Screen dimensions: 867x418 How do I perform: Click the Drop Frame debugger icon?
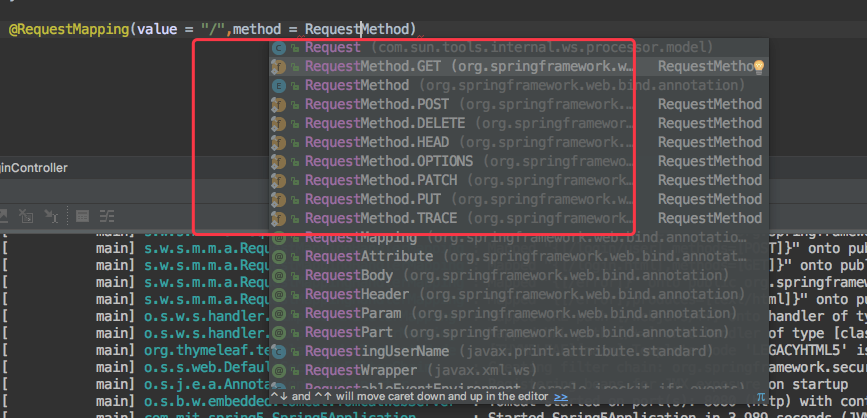25,216
